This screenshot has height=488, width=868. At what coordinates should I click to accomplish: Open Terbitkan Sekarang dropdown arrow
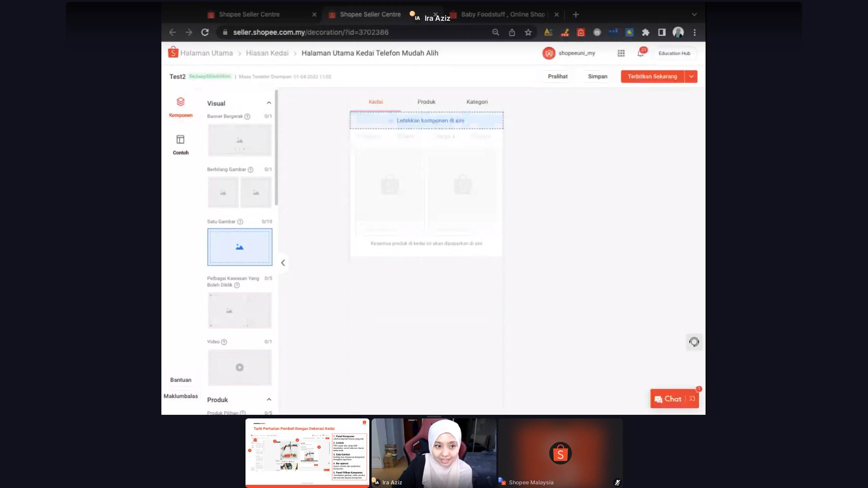691,76
